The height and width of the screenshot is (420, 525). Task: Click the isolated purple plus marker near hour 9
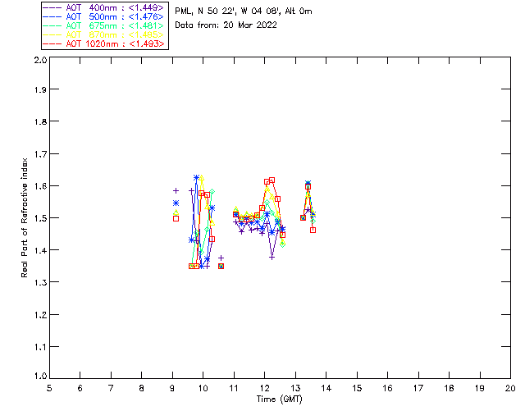pos(176,191)
